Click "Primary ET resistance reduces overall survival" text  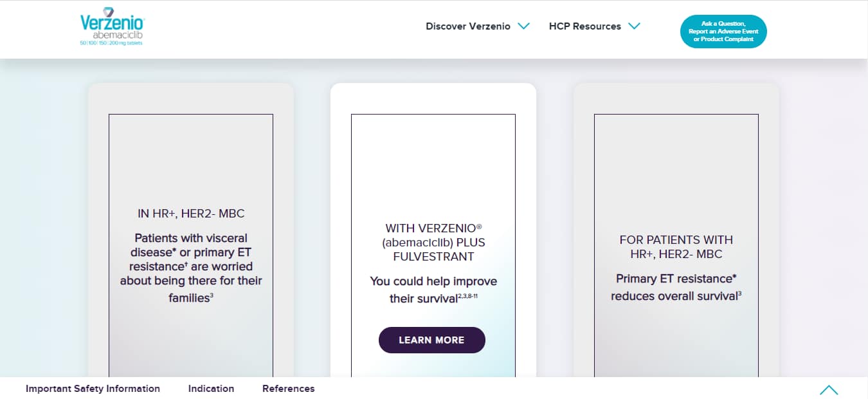(676, 287)
